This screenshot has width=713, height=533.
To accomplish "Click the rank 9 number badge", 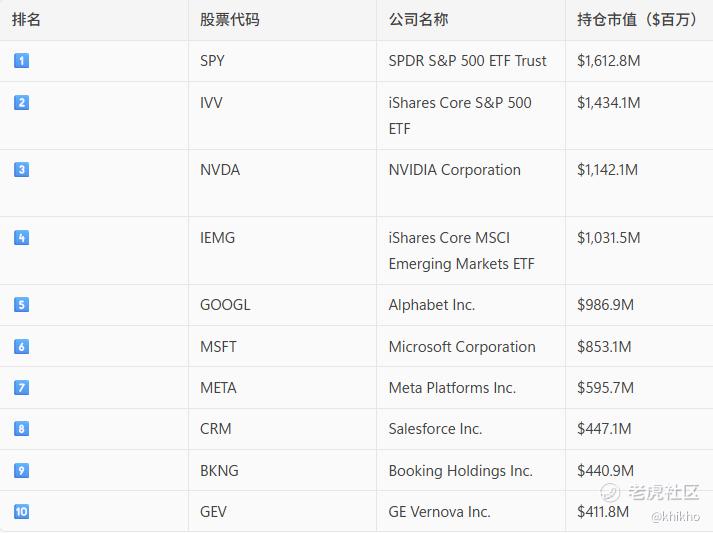I will coord(21,471).
